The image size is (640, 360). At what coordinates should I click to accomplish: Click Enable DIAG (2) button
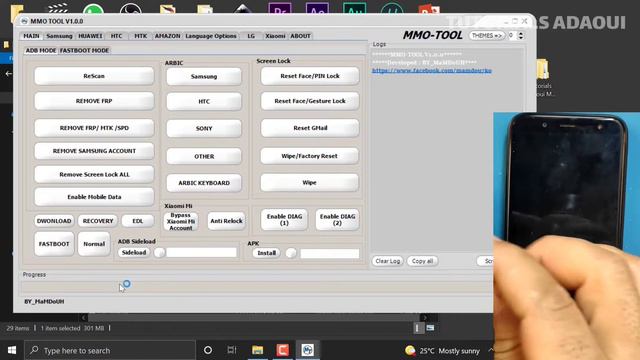point(337,220)
